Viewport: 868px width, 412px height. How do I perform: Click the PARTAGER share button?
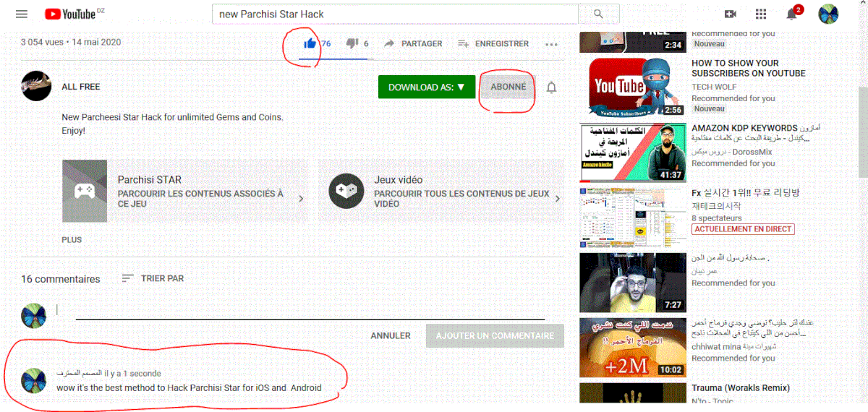point(413,44)
